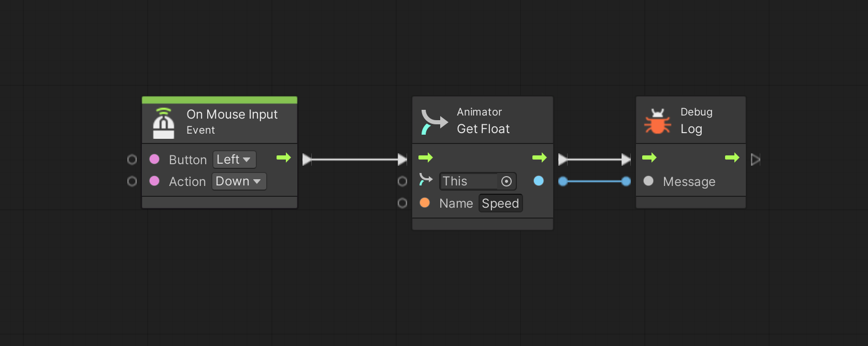Click the On Mouse Input flow output arrow
Viewport: 868px width, 346px height.
point(284,157)
